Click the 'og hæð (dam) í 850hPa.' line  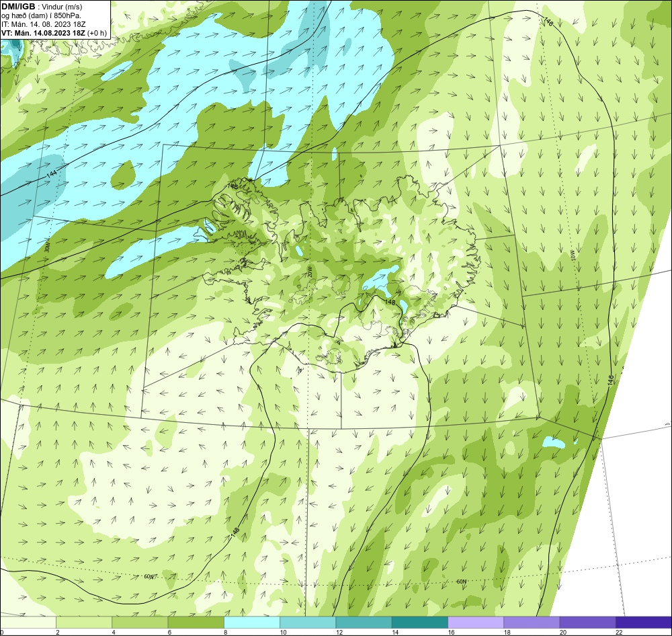click(x=41, y=15)
